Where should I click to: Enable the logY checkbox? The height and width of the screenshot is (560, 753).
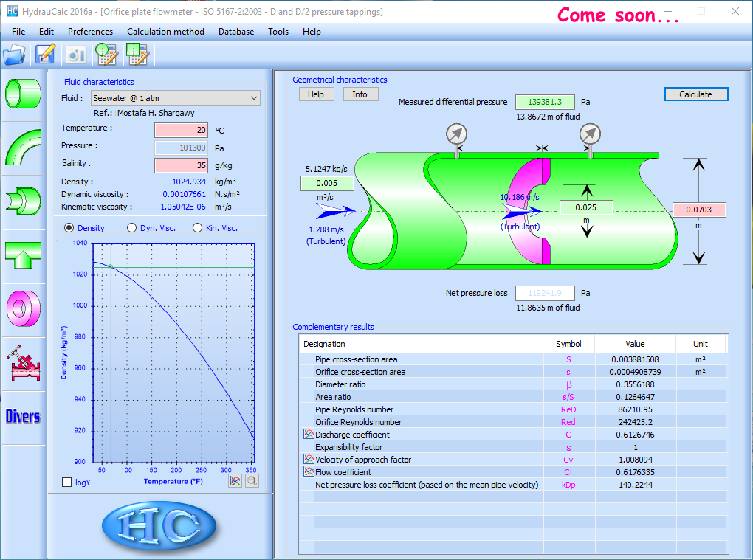point(68,482)
